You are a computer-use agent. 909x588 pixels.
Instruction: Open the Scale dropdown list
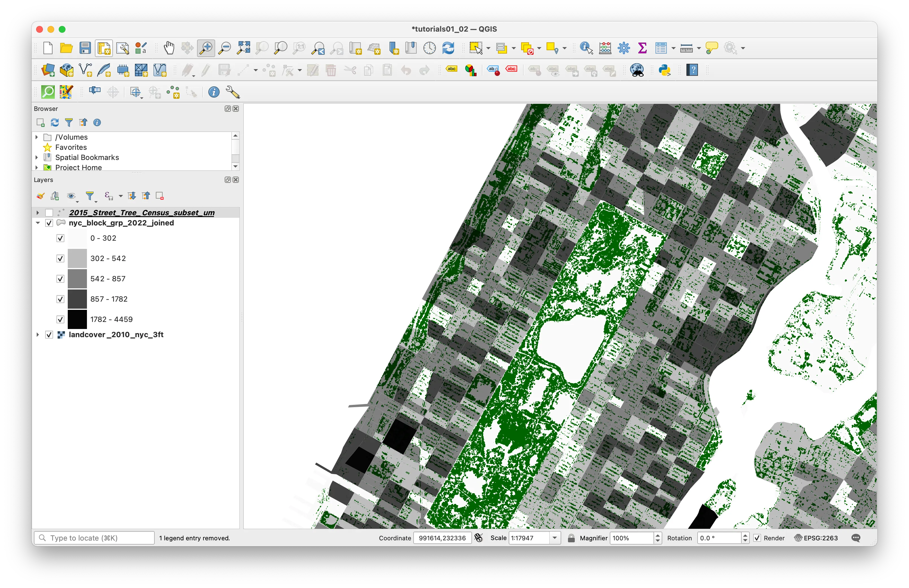(x=555, y=538)
